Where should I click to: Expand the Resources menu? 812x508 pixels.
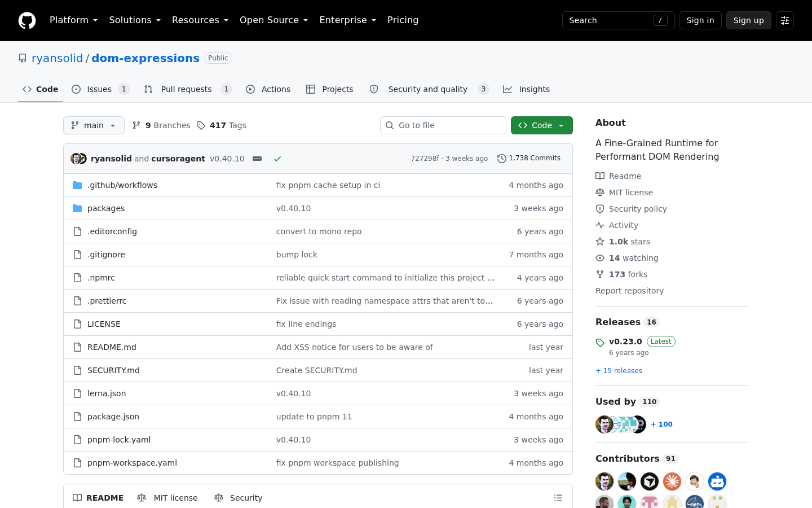point(200,20)
